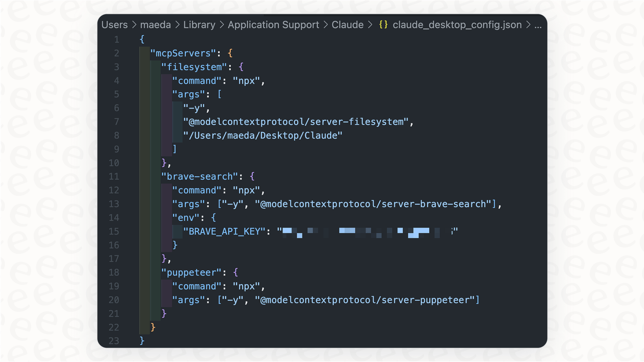Click the brace closing puppeteer on line 21
Image resolution: width=644 pixels, height=362 pixels.
point(164,313)
